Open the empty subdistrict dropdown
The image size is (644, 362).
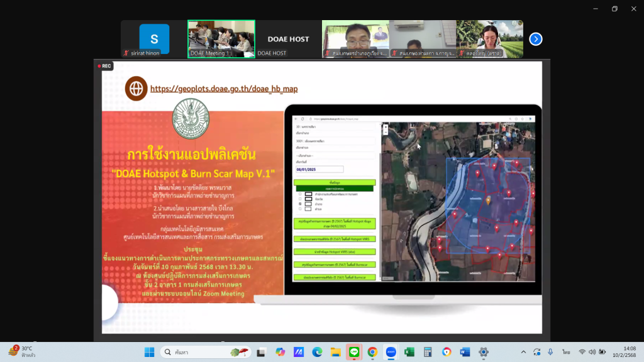pos(335,156)
